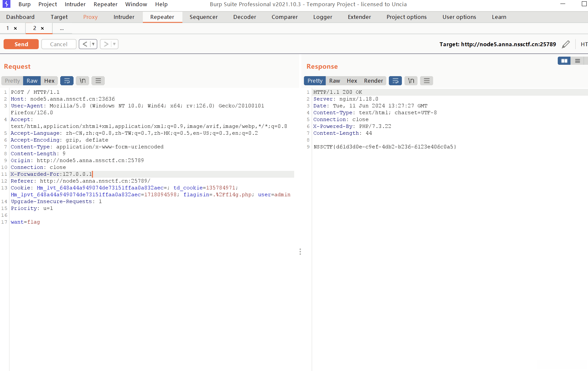Open the Help menu
The width and height of the screenshot is (588, 371).
[x=161, y=4]
